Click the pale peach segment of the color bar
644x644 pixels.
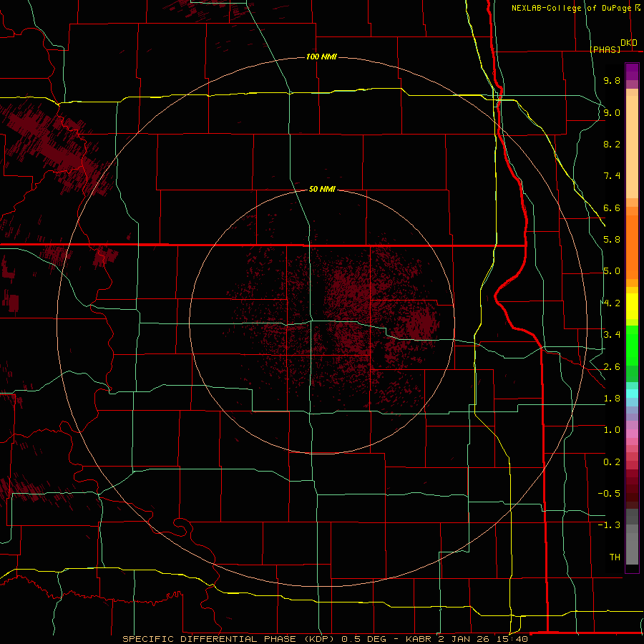click(632, 147)
